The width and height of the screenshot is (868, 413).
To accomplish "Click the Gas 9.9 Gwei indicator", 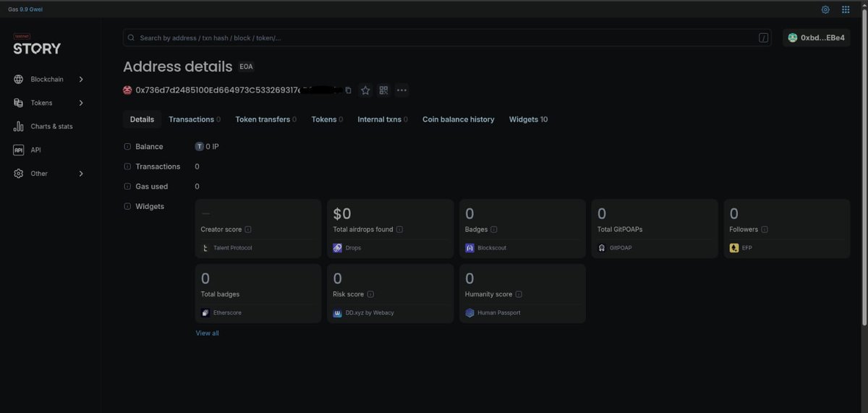I will click(x=25, y=9).
